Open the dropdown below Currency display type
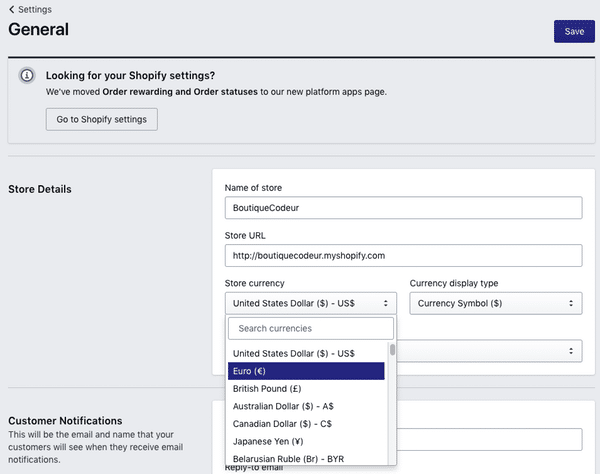Viewport: 600px width, 474px height. (x=495, y=351)
